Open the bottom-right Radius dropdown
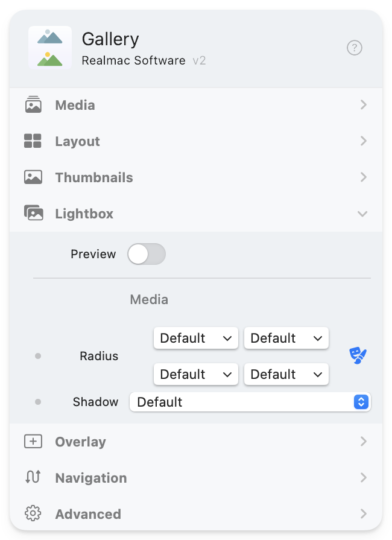Viewport: 392px width, 540px height. point(286,374)
